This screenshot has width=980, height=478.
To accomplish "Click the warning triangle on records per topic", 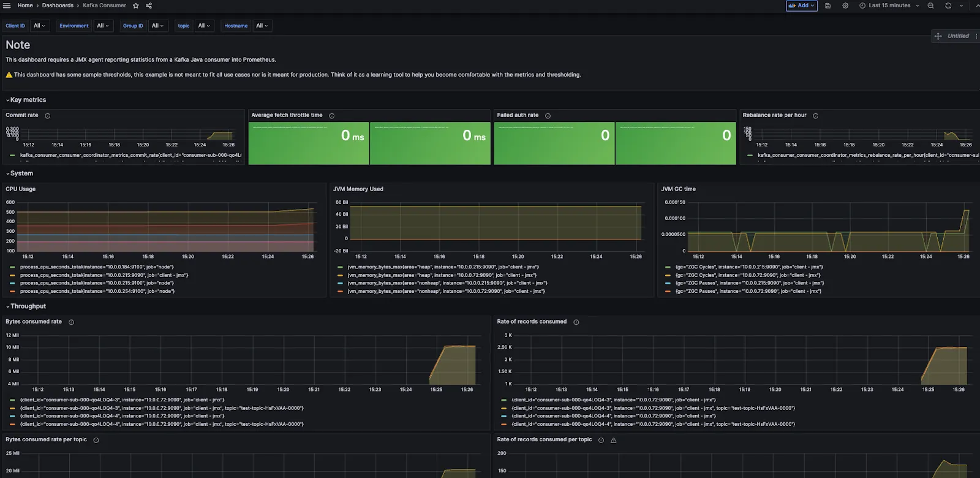I will pos(613,440).
